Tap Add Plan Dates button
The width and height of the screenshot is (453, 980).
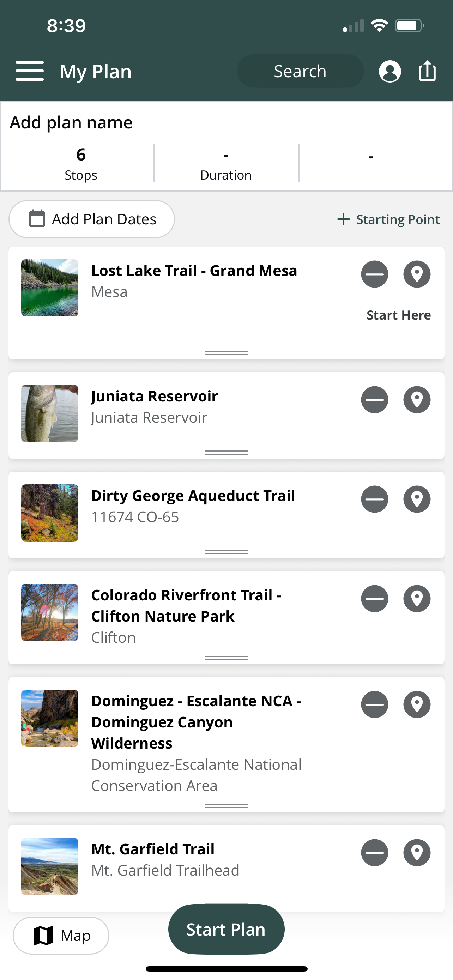point(92,219)
